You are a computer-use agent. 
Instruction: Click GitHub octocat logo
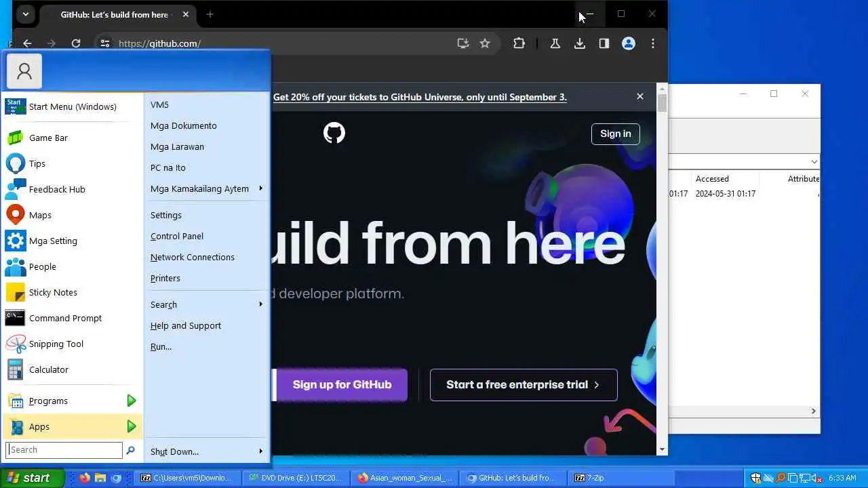[x=334, y=133]
